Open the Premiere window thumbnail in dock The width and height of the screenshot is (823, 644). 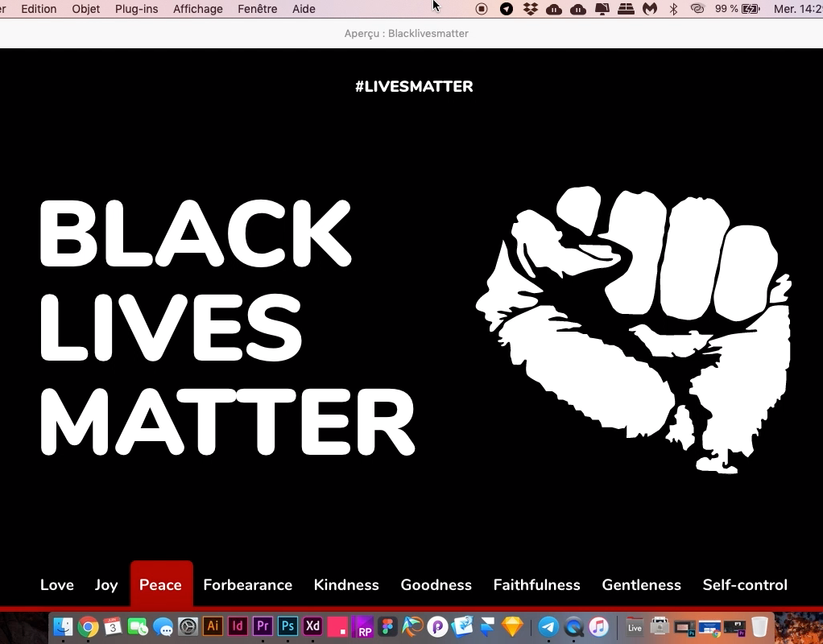click(x=734, y=626)
